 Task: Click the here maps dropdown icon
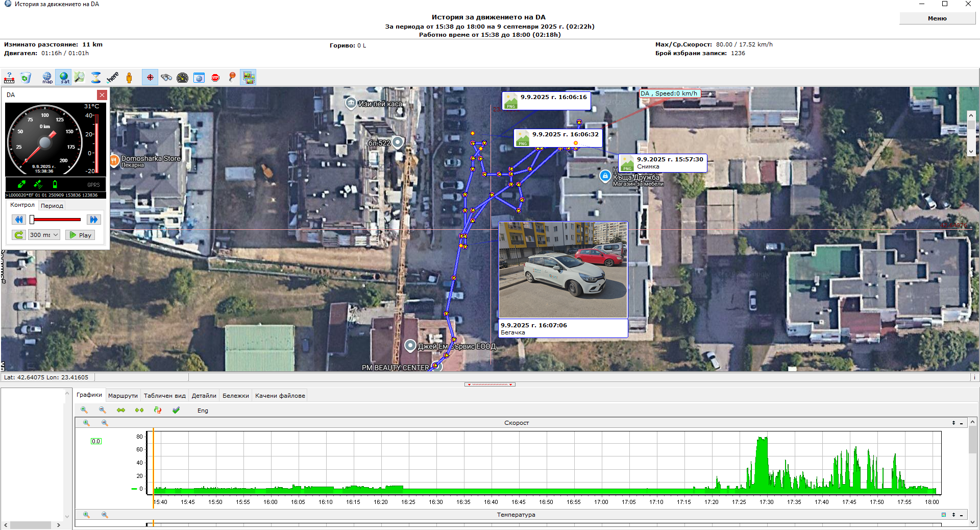tap(112, 78)
